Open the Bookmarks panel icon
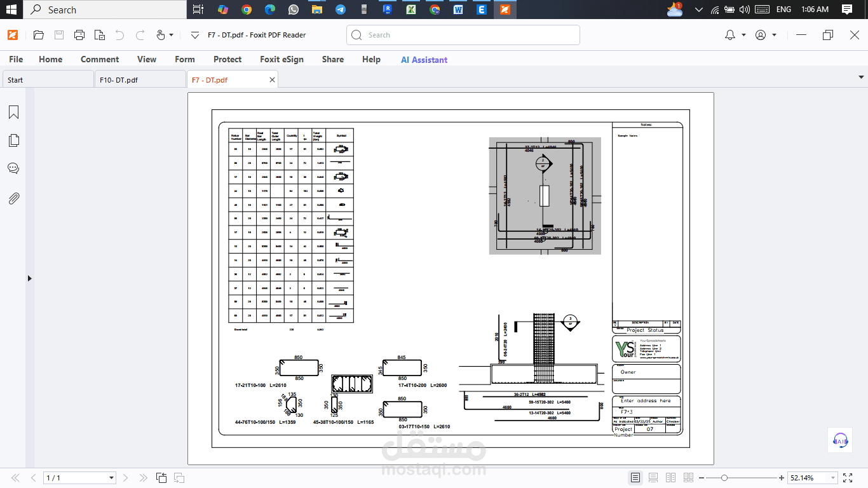868x488 pixels. click(13, 112)
